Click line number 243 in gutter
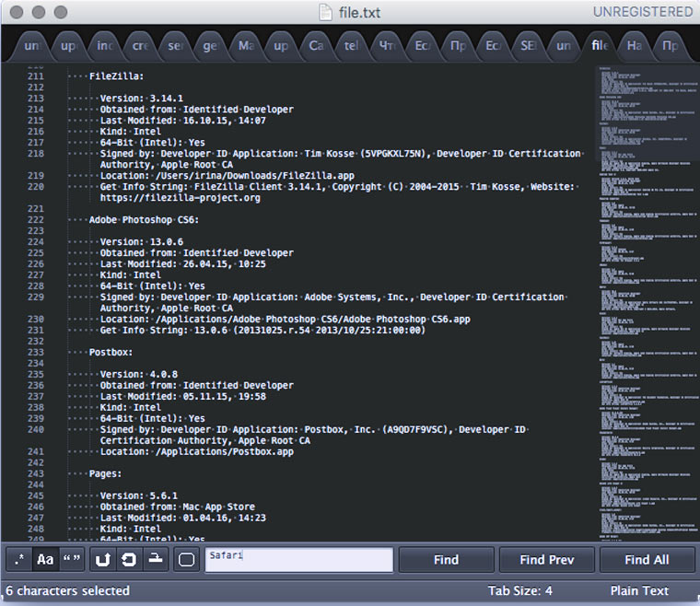 coord(36,474)
